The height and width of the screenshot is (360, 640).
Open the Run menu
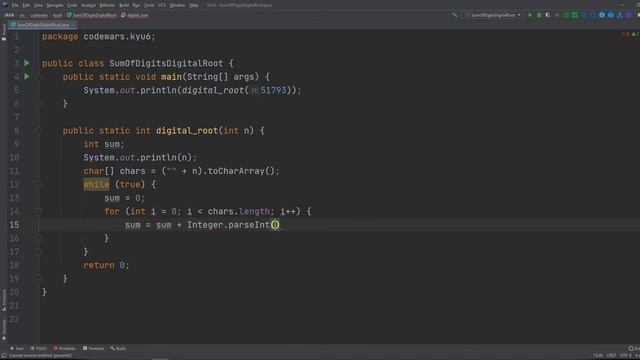tap(136, 5)
